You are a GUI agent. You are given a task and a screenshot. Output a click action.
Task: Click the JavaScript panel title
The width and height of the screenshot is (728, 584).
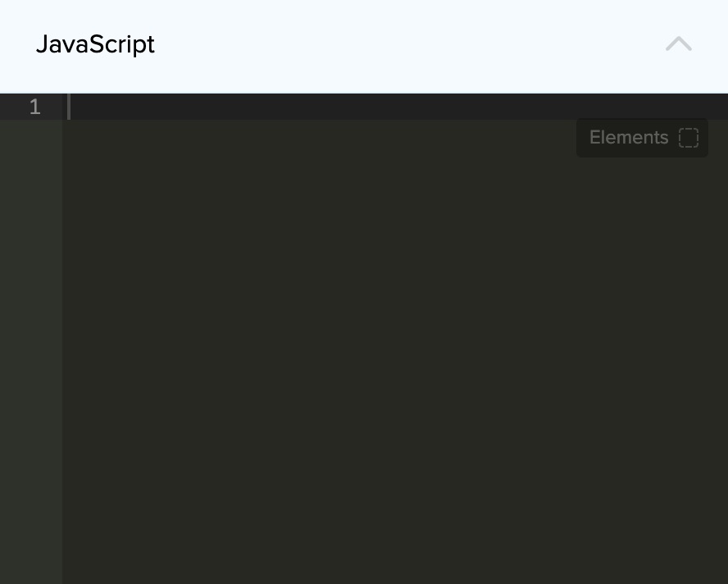[x=95, y=44]
